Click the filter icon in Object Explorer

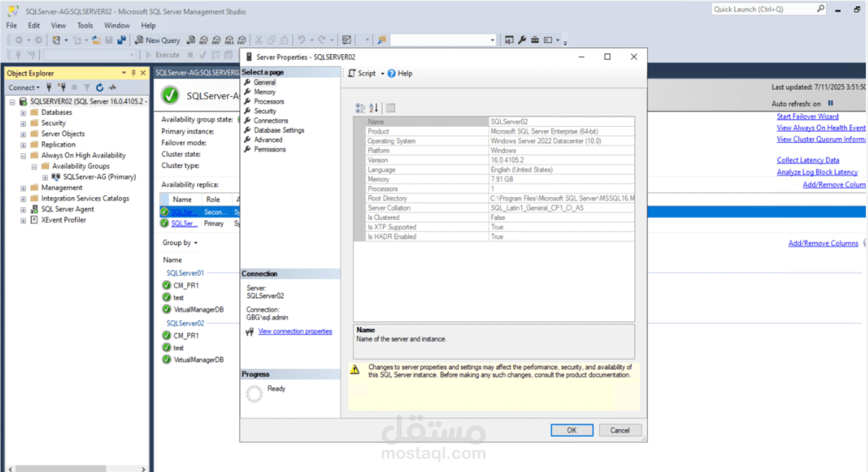pos(87,87)
